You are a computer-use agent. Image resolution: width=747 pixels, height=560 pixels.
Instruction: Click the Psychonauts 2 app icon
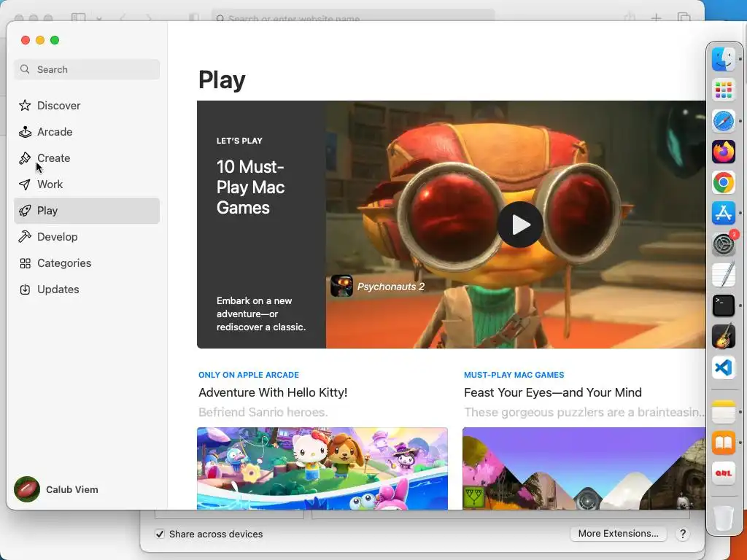(341, 286)
